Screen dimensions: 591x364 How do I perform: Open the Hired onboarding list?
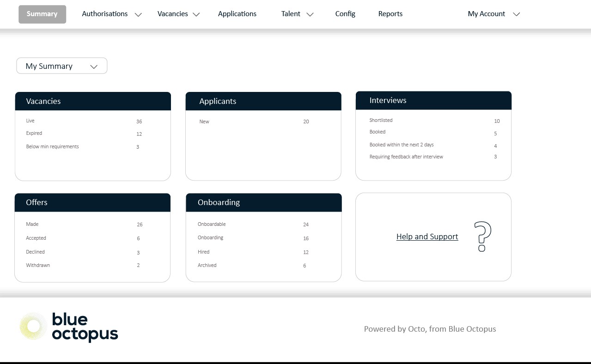point(254,252)
